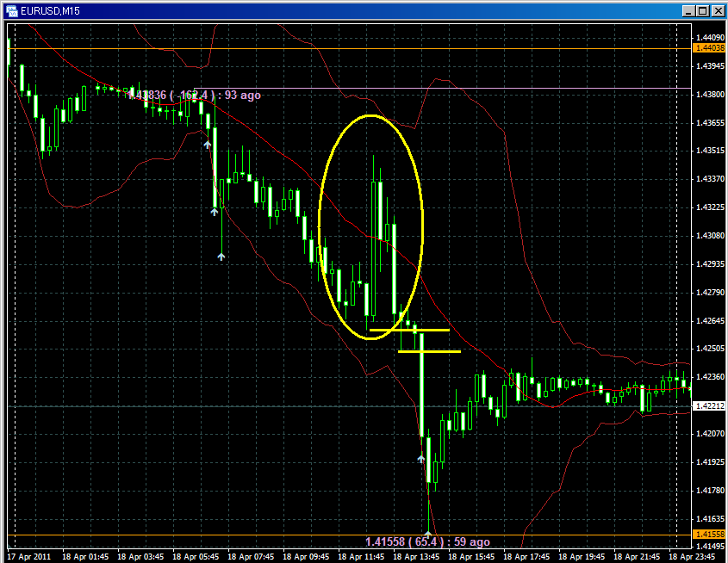Viewport: 728px width, 563px height.
Task: Click the 18 Apr 23:45 time axis label
Action: point(696,556)
